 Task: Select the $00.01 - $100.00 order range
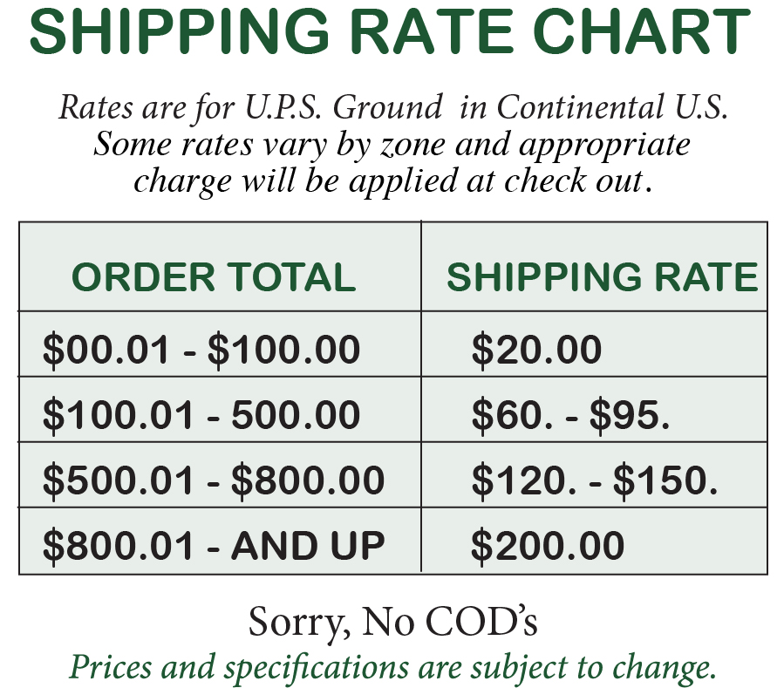(x=201, y=350)
